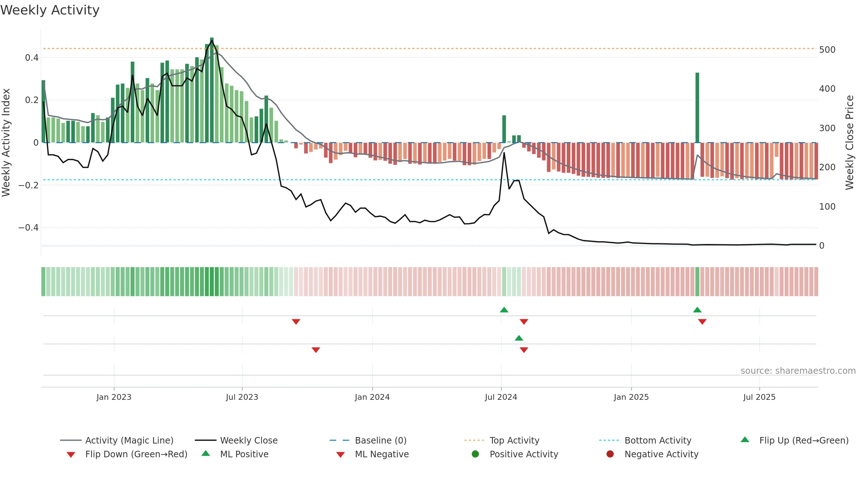868x488 pixels.
Task: Click the Jan 2025 date label
Action: 631,397
